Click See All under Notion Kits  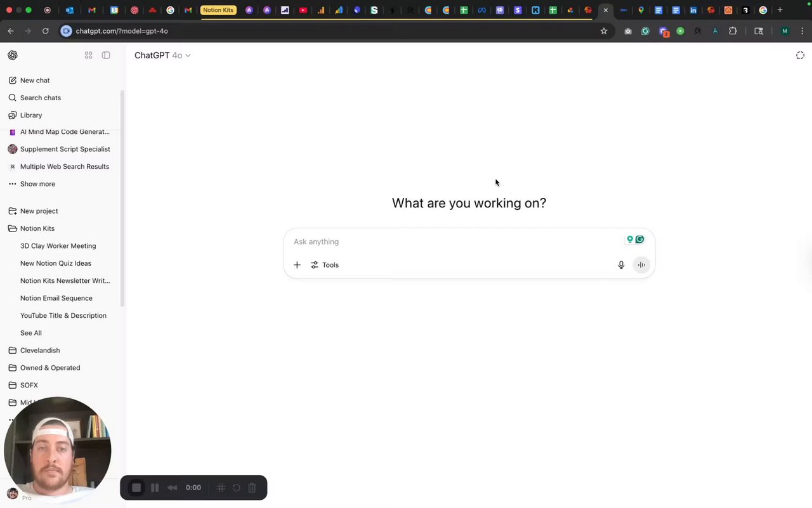(x=31, y=333)
